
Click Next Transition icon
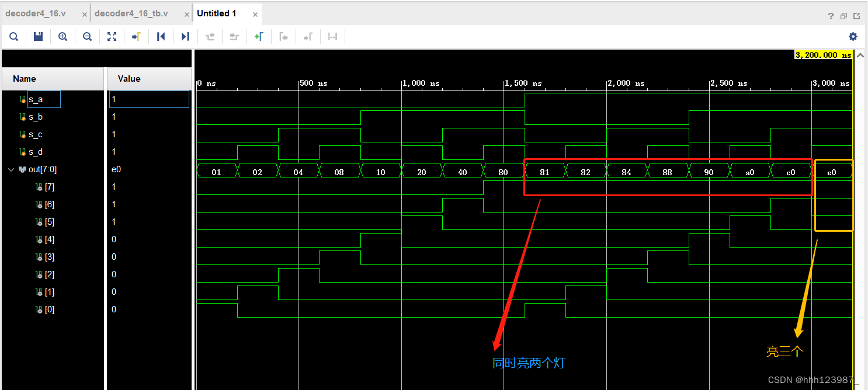tap(234, 37)
